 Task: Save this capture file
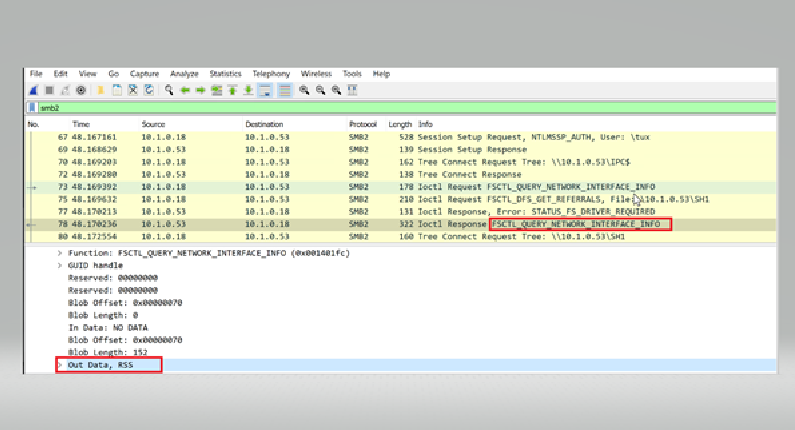pyautogui.click(x=117, y=90)
